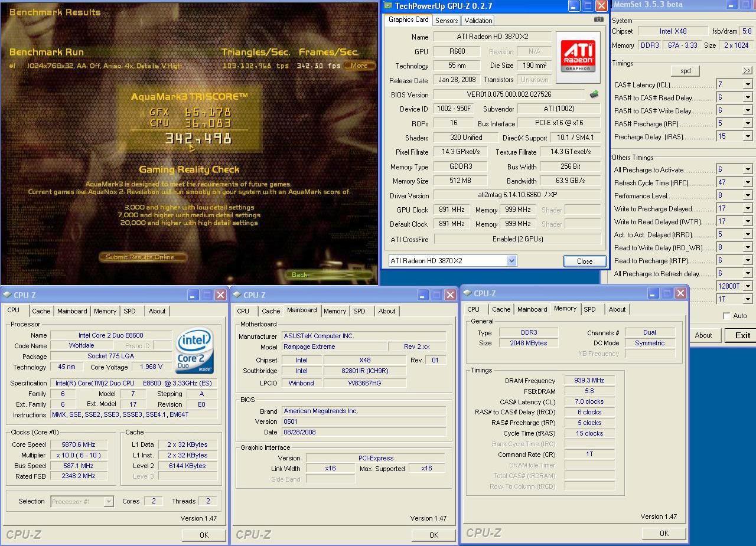Click the Intel Core 2 Duo logo
Image resolution: width=756 pixels, height=546 pixels.
pos(195,351)
